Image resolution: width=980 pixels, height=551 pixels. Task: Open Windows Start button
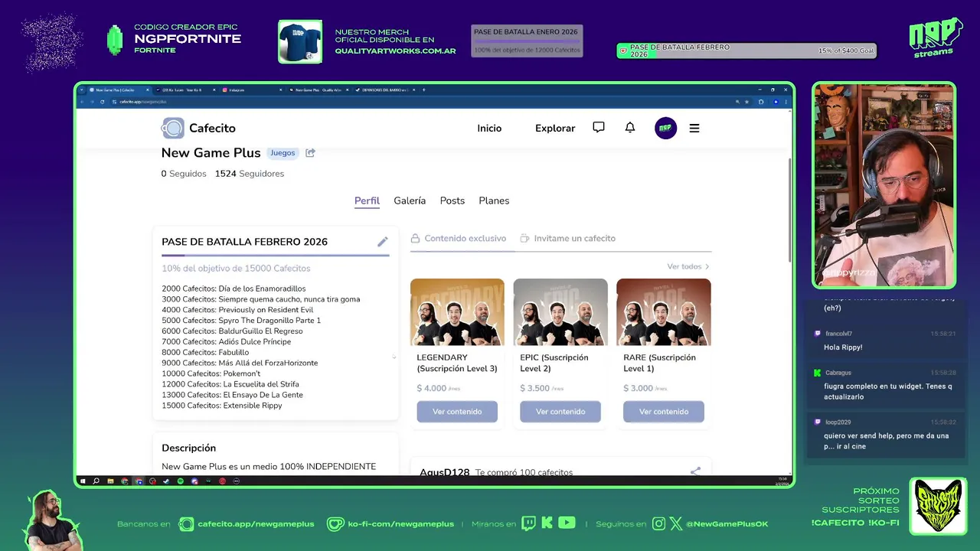coord(83,481)
